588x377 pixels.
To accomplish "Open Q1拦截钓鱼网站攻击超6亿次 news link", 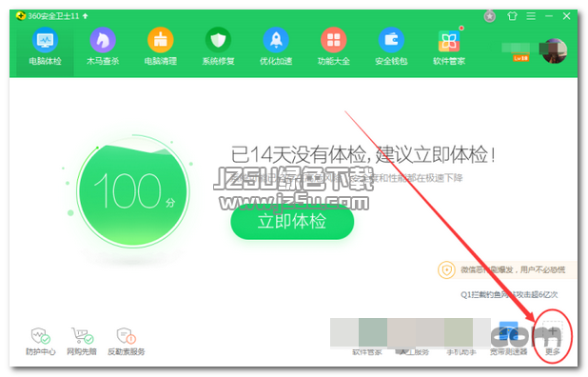I will [x=509, y=295].
